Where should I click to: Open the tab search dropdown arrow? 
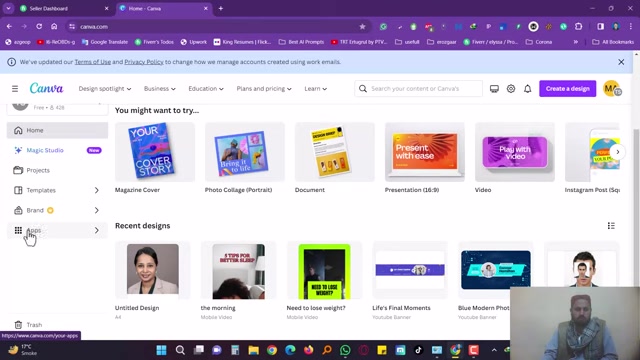pyautogui.click(x=8, y=8)
